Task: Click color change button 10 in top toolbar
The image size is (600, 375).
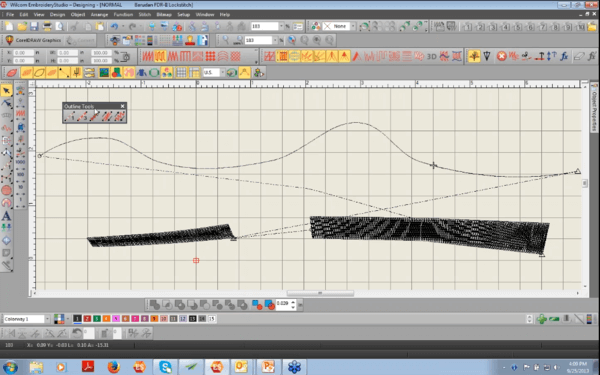Action: 580,26
